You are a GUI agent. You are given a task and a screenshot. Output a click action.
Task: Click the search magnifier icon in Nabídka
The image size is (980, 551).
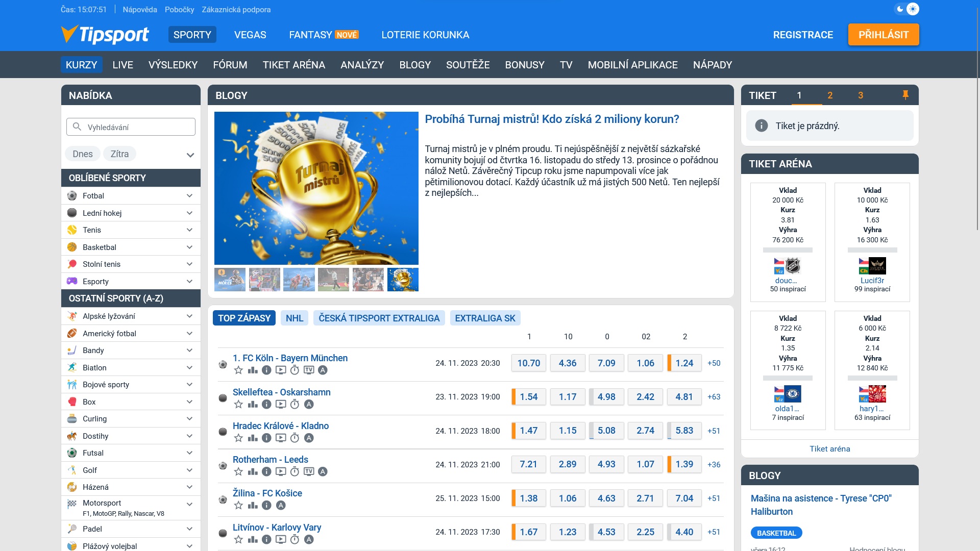(77, 127)
